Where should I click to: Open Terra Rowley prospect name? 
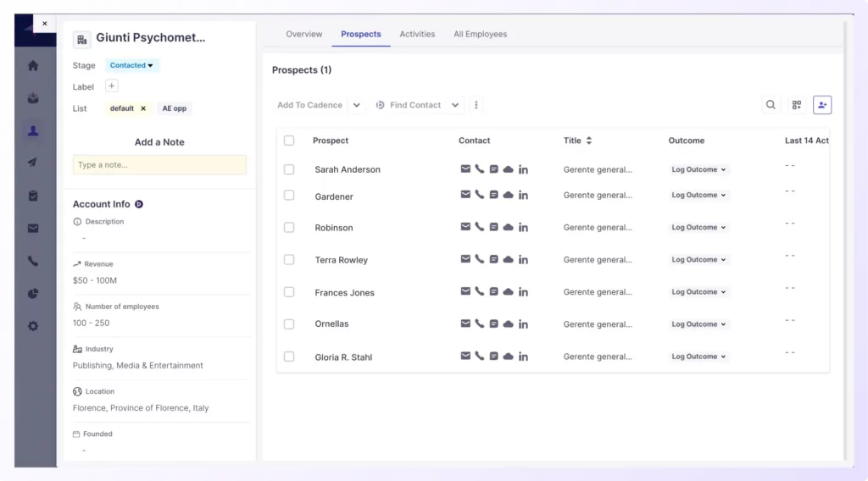[x=341, y=260]
